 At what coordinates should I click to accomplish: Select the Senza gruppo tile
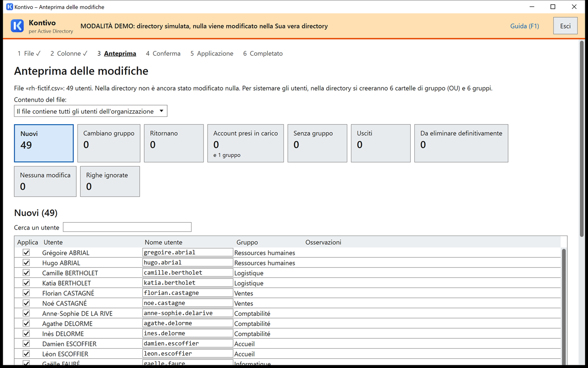point(317,143)
